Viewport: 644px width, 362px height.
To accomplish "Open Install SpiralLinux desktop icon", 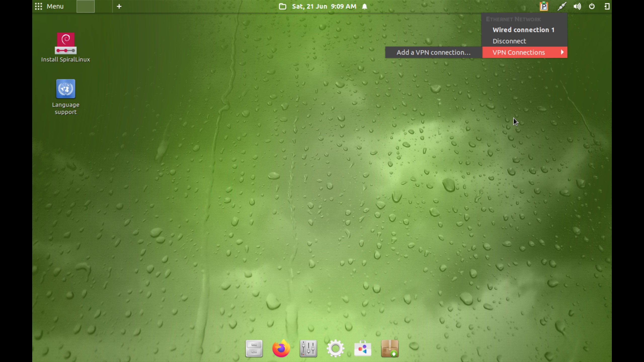I will [65, 43].
